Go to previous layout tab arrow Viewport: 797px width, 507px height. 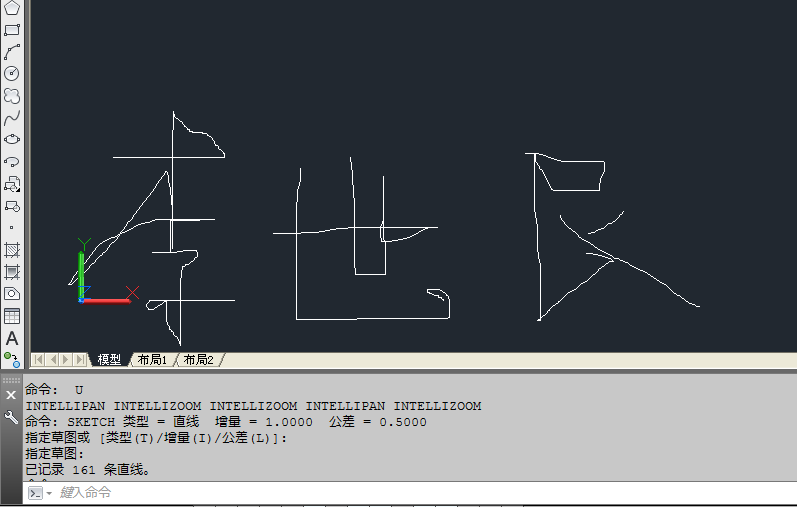pyautogui.click(x=52, y=360)
